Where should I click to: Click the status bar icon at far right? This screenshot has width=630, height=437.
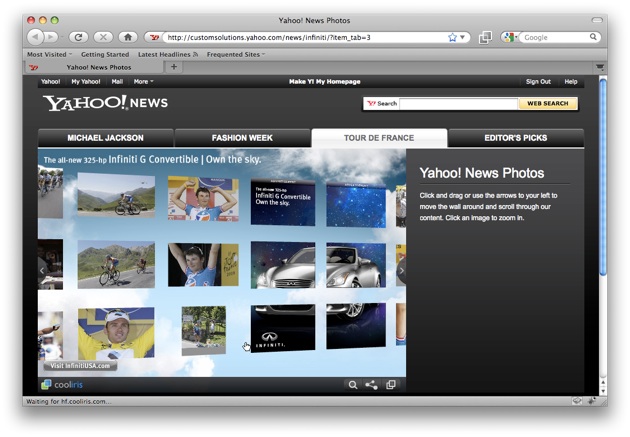592,400
